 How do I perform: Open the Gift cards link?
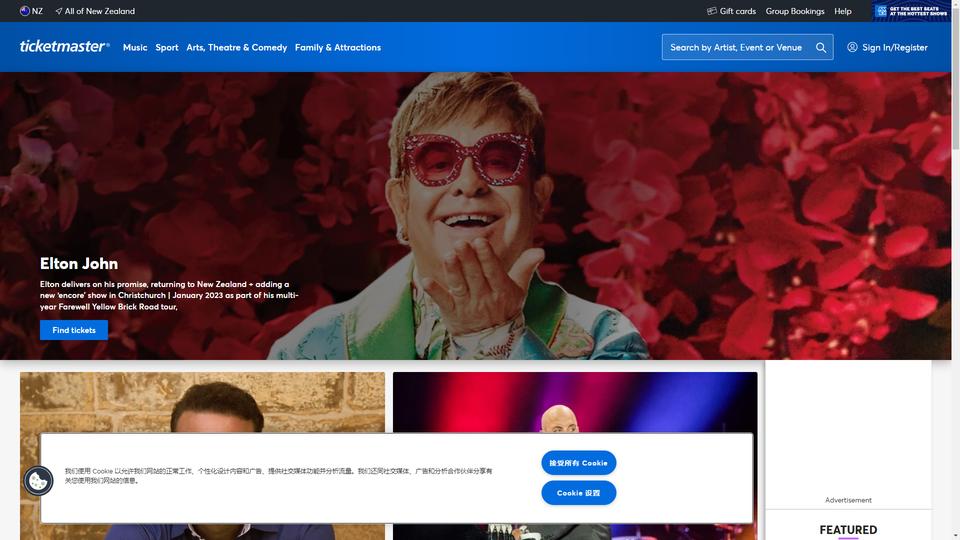pyautogui.click(x=732, y=11)
